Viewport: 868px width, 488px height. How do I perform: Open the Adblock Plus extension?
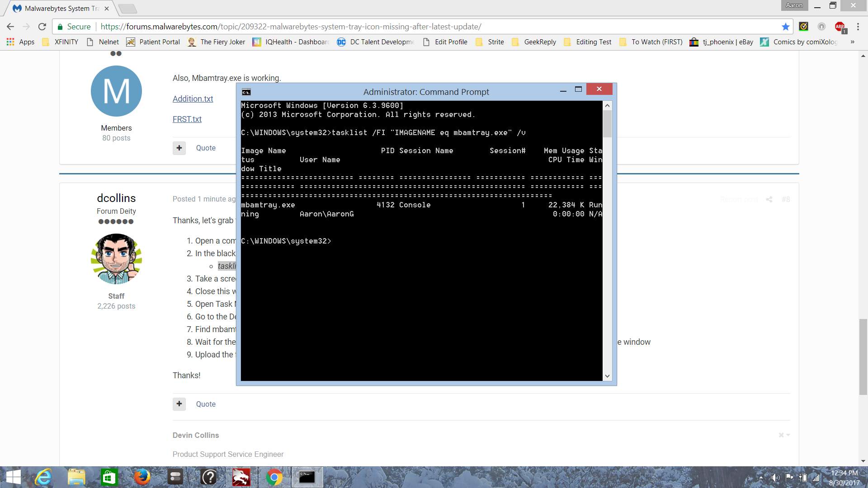(841, 27)
